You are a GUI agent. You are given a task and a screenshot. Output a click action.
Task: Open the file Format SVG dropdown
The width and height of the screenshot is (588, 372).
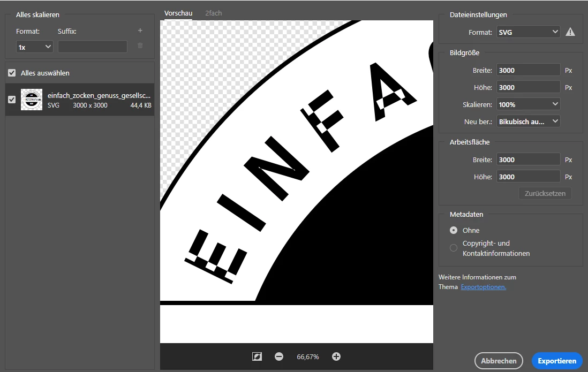tap(528, 32)
